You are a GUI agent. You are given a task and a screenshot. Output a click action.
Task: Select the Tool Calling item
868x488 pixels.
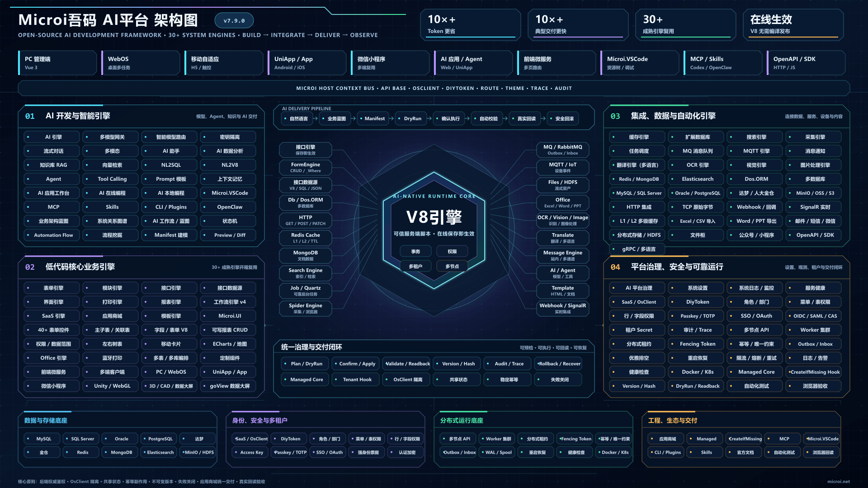110,179
